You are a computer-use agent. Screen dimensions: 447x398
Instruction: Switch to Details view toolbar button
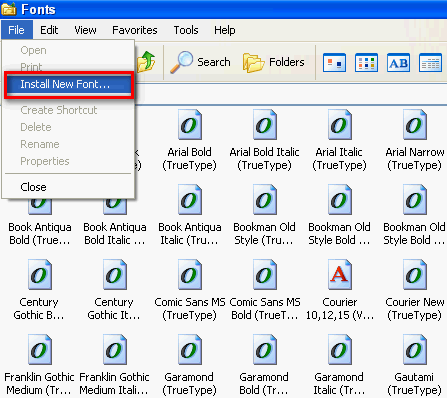coord(430,63)
